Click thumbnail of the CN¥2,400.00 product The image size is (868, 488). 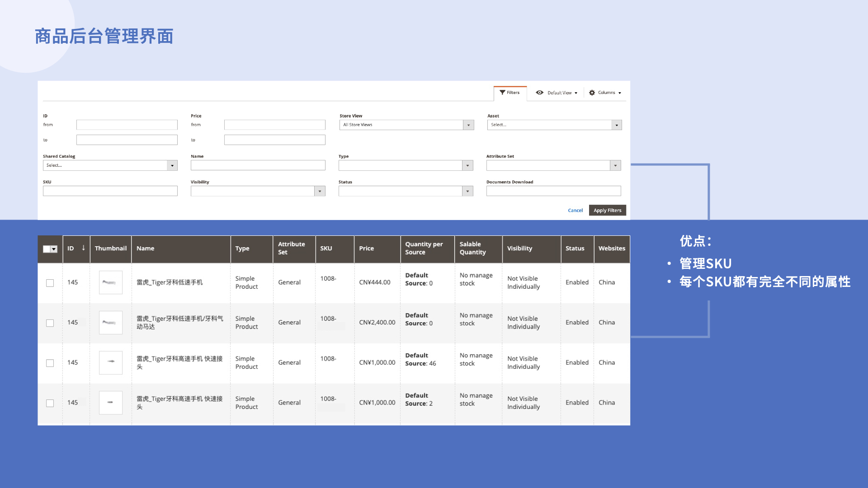pos(111,323)
